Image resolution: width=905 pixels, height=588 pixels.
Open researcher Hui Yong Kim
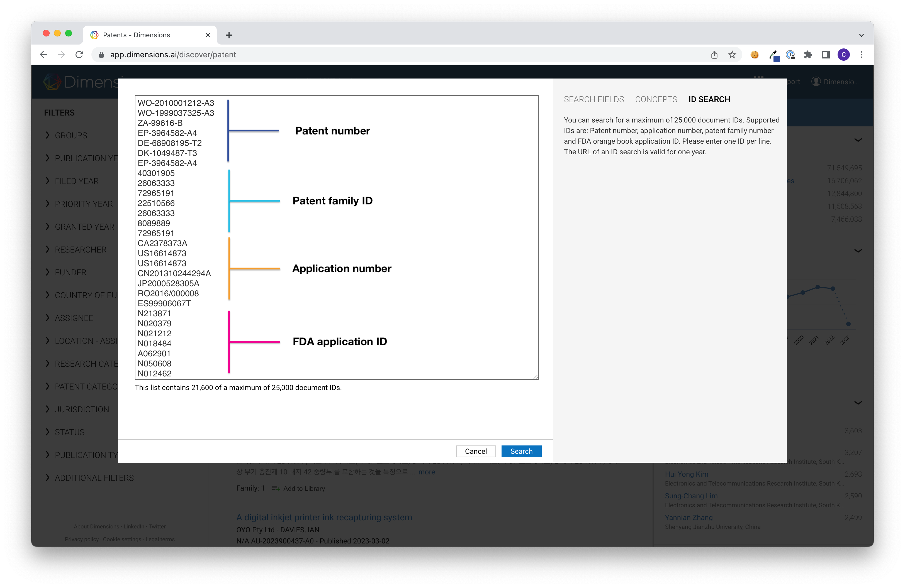tap(686, 474)
